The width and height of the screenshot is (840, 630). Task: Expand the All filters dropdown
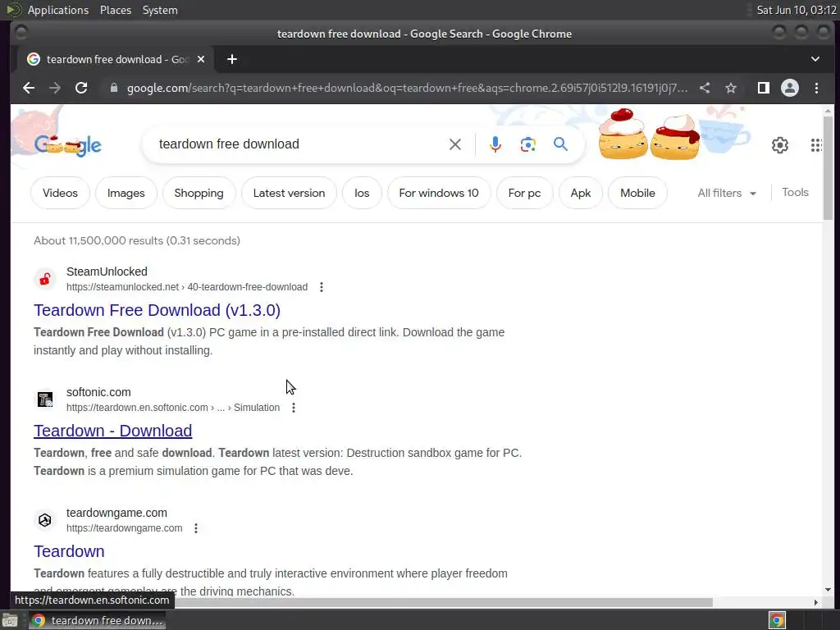[727, 193]
